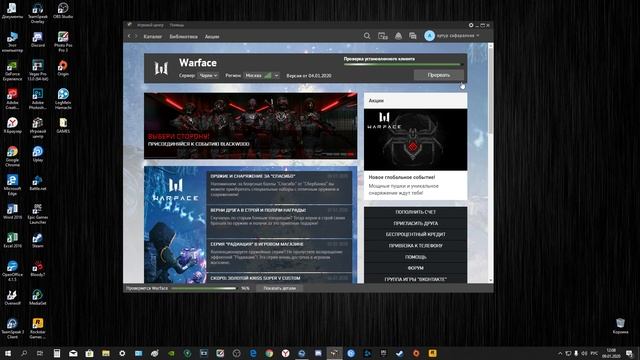Open the Каталог tab

[153, 36]
